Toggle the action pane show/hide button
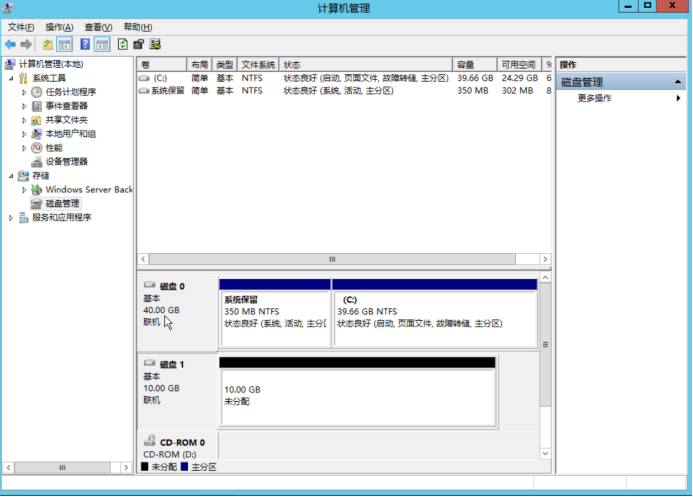The image size is (693, 497). tap(102, 45)
